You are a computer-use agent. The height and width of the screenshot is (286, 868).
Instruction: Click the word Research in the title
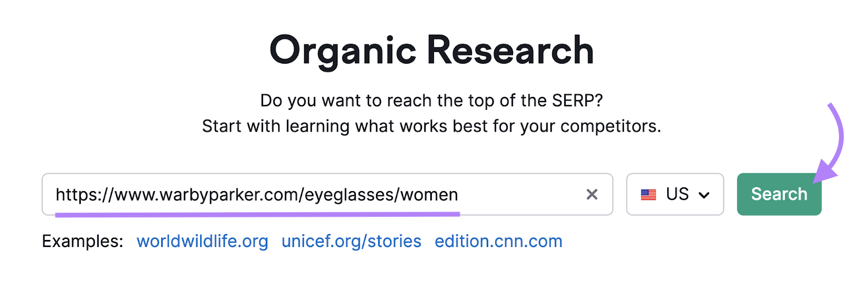click(510, 50)
